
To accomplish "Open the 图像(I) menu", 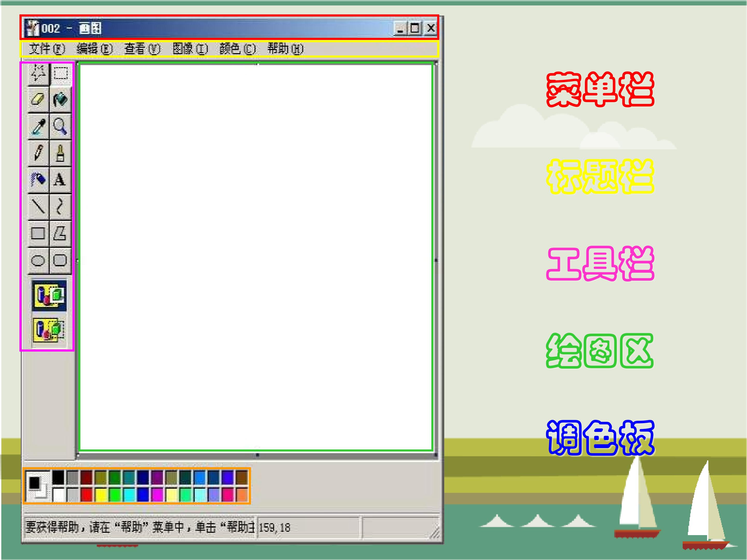I will click(190, 49).
